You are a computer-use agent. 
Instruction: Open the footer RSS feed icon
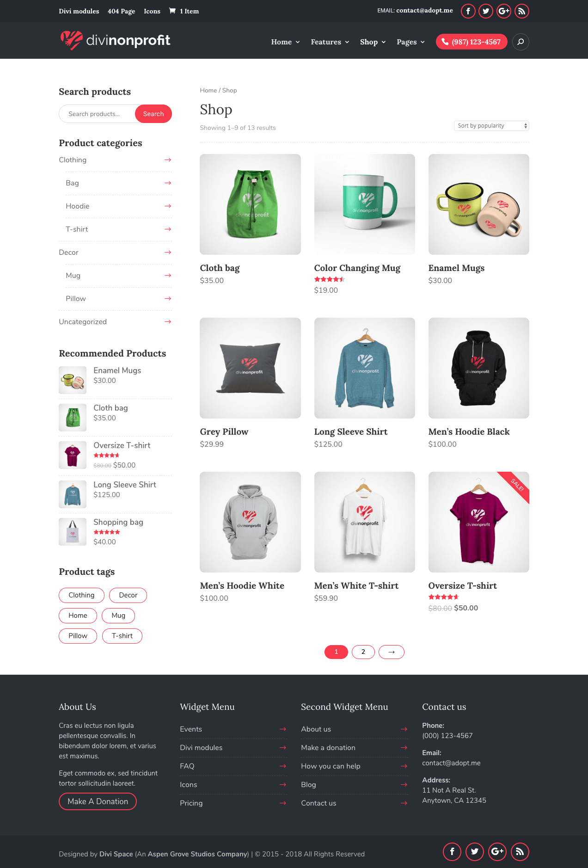click(520, 851)
